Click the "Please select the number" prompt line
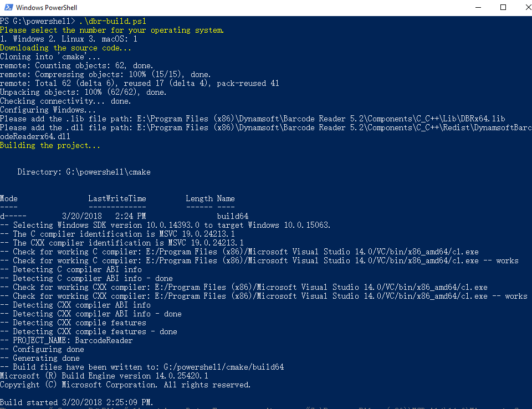Image resolution: width=532 pixels, height=409 pixels. point(112,30)
